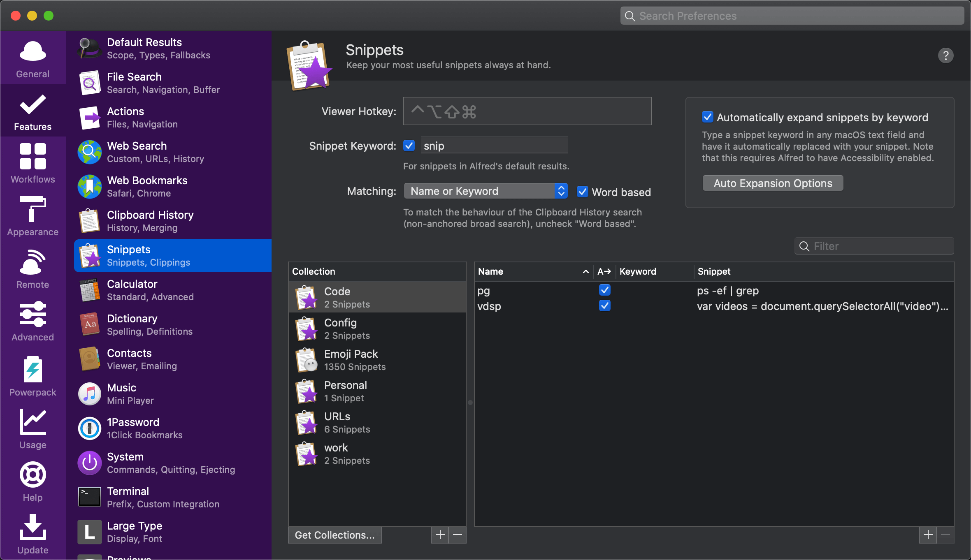971x560 pixels.
Task: Click the Search Preferences field
Action: click(x=792, y=16)
